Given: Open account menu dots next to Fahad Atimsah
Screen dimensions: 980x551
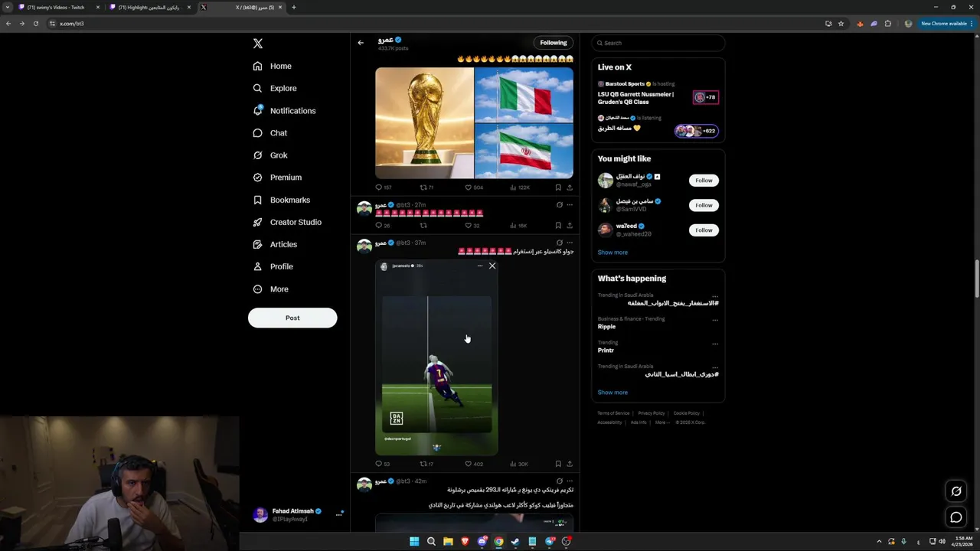Looking at the screenshot, I should [338, 515].
